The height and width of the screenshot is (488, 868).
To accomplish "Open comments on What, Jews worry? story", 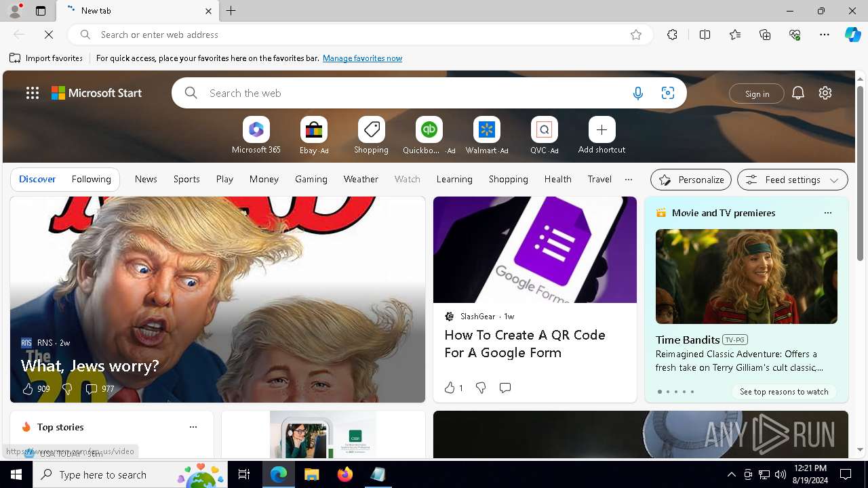I will pyautogui.click(x=92, y=388).
